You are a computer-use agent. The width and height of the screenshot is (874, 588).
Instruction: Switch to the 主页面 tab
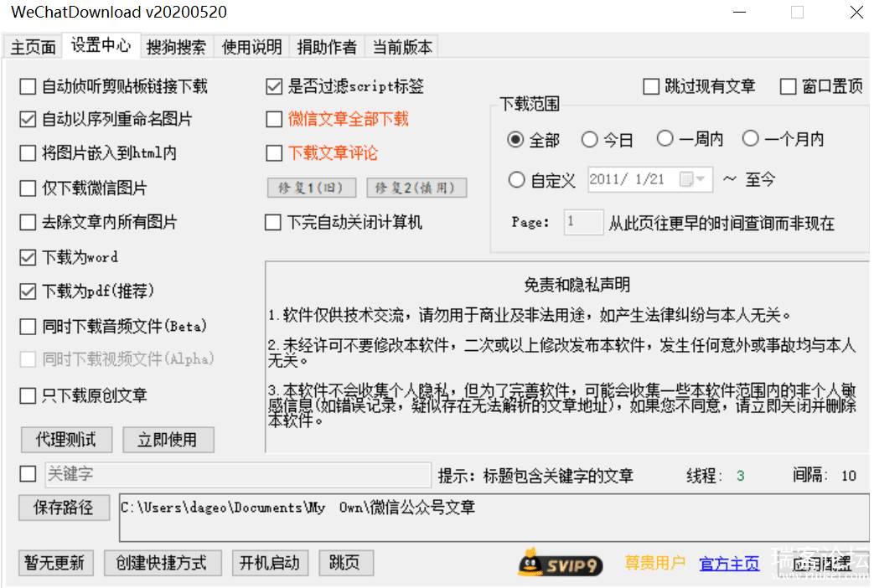pos(33,47)
